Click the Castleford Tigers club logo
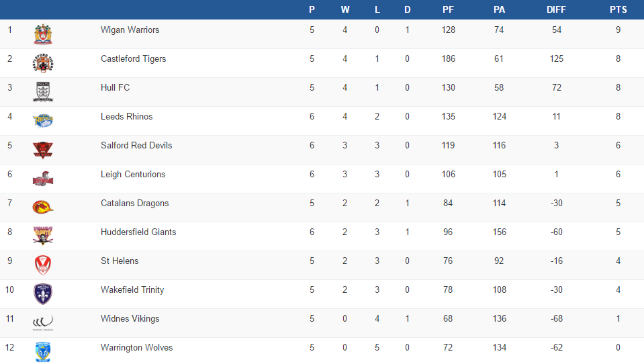This screenshot has height=364, width=644. [43, 62]
